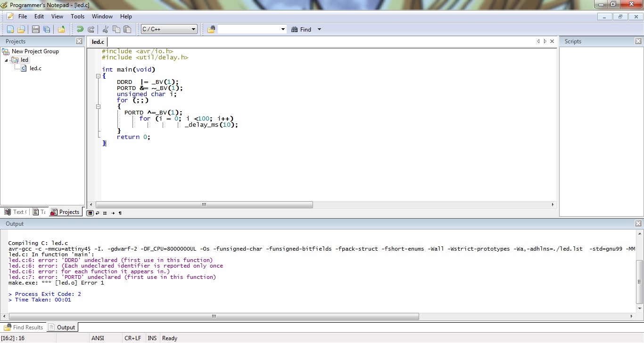Image resolution: width=644 pixels, height=343 pixels.
Task: Open the File menu
Action: (x=23, y=16)
